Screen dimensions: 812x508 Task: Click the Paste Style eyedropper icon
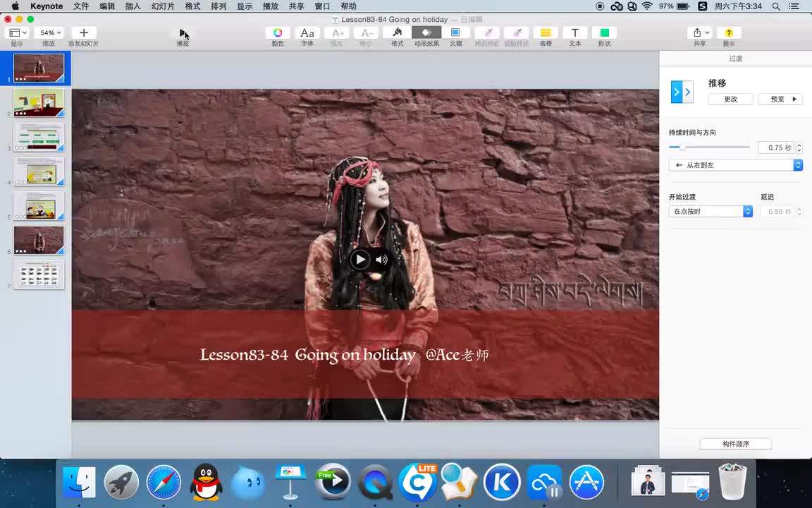click(x=516, y=32)
